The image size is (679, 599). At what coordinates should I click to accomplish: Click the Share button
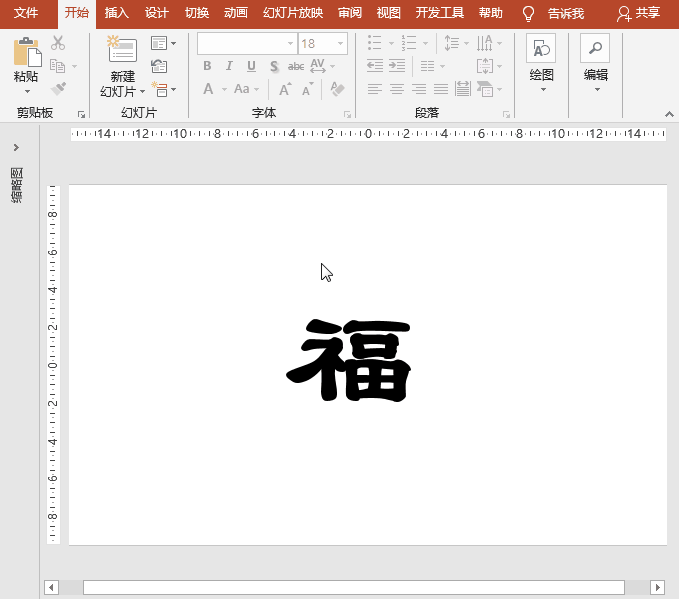[x=638, y=14]
